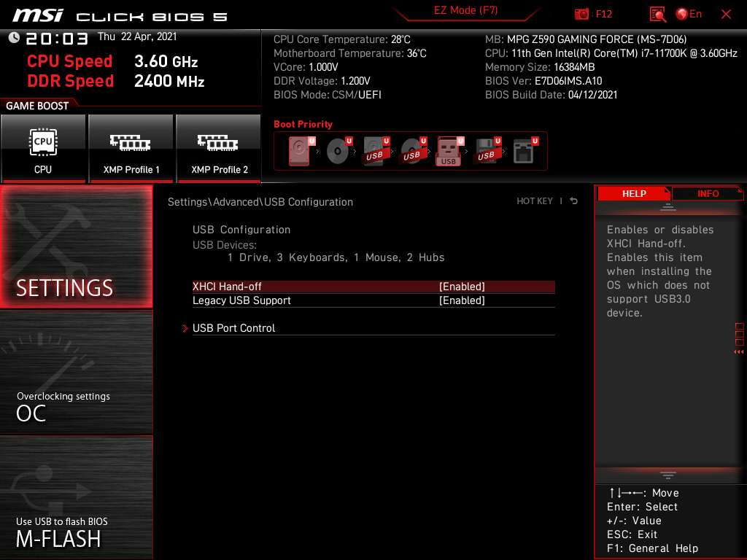Image resolution: width=747 pixels, height=560 pixels.
Task: Click the arrow beside USB Port Control
Action: (185, 328)
